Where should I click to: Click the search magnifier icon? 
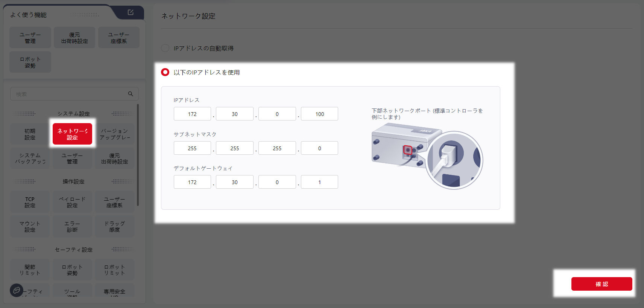(131, 94)
